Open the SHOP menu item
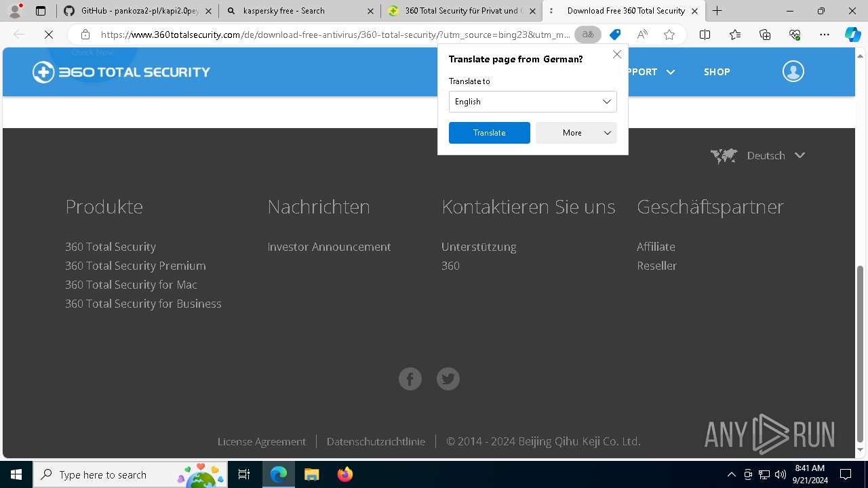The width and height of the screenshot is (868, 488). point(717,72)
